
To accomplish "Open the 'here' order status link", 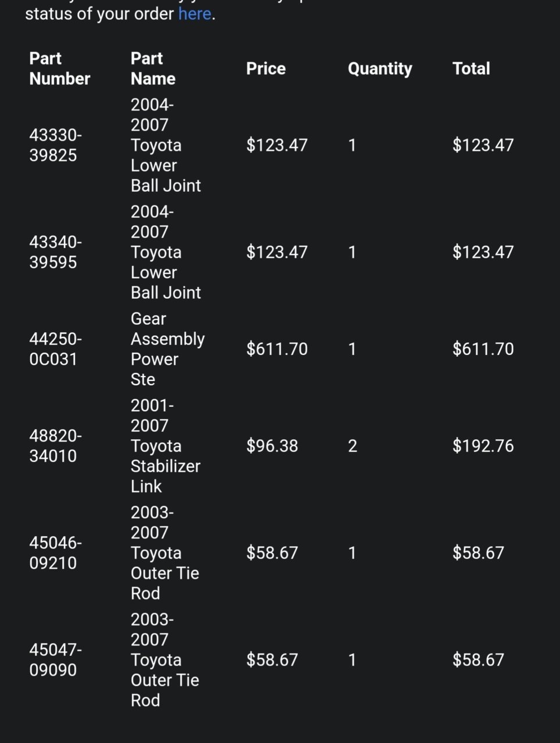I will (x=195, y=13).
